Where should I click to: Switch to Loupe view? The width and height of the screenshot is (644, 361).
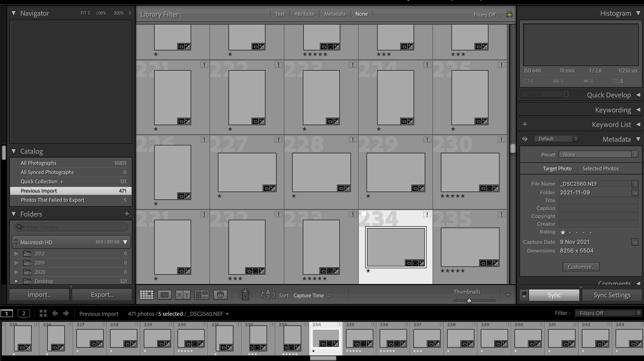tap(165, 295)
